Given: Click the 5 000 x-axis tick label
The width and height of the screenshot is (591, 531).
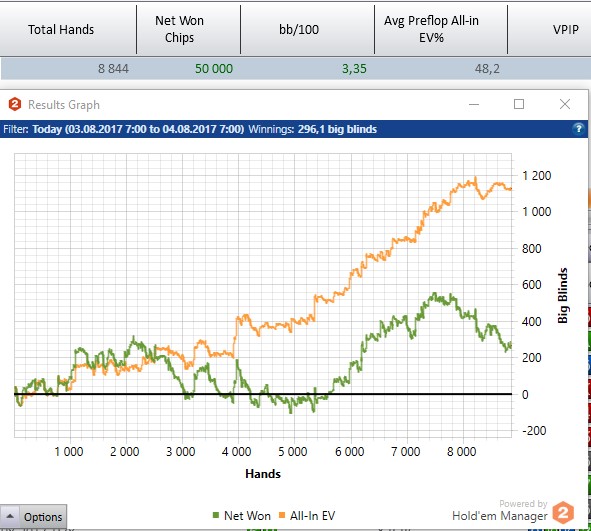Looking at the screenshot, I should click(x=293, y=451).
